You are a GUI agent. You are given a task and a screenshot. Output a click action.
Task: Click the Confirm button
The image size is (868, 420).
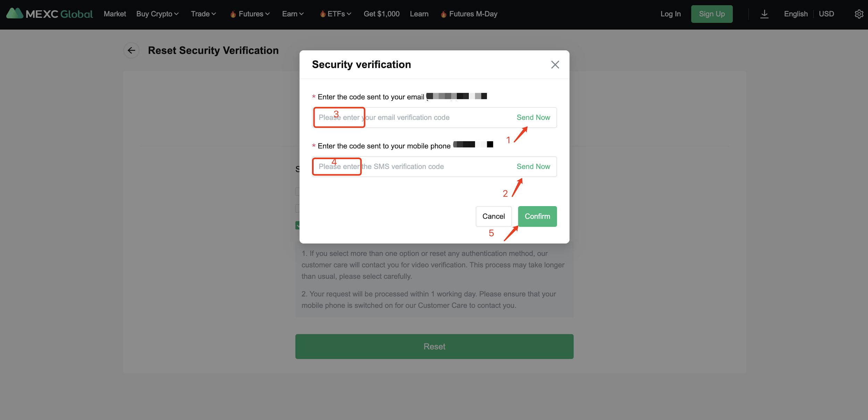point(537,217)
